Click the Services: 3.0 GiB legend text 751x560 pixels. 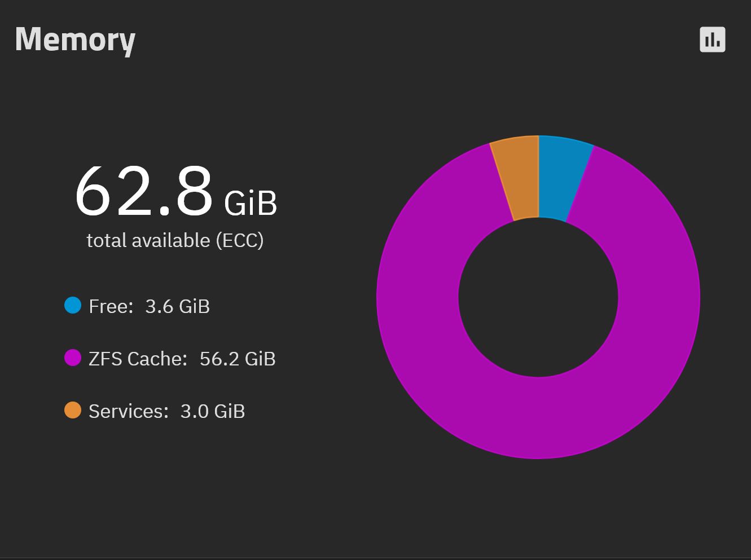[166, 411]
